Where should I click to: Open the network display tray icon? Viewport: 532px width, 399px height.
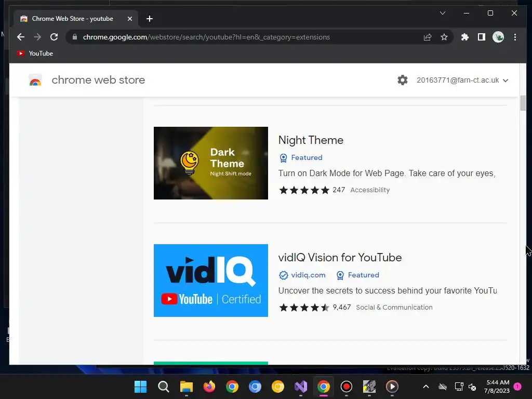coord(459,387)
